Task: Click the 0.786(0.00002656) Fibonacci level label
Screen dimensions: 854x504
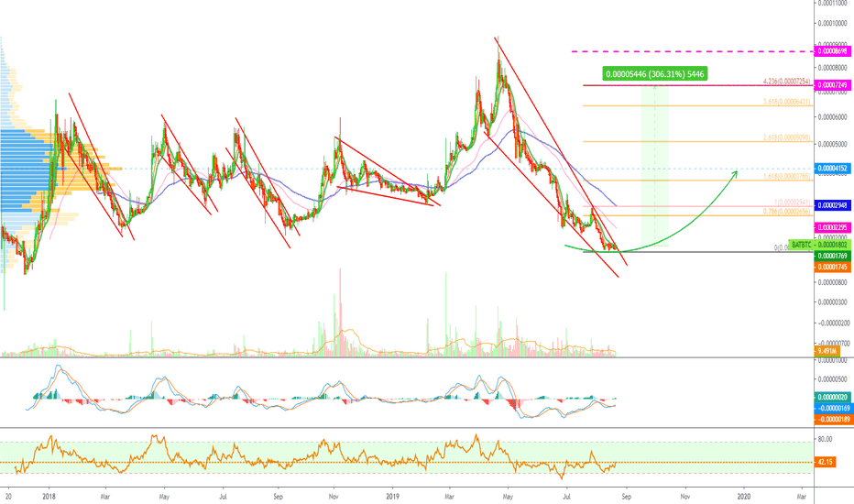Action: coord(786,212)
